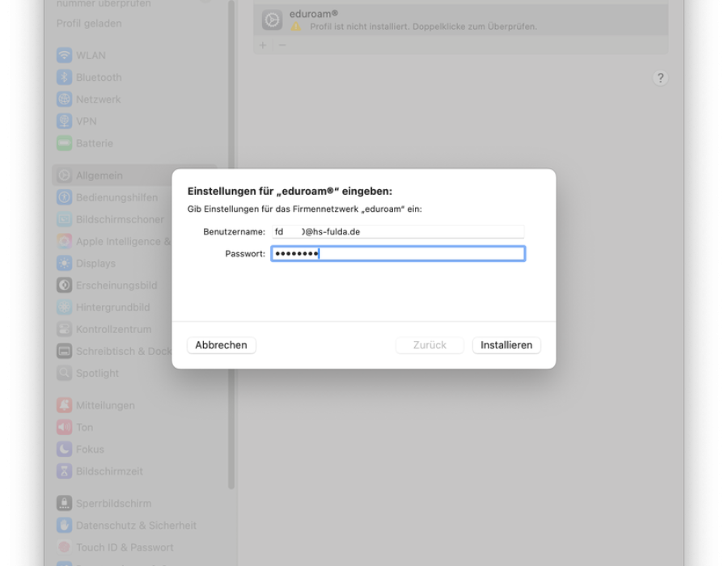Viewport: 728px width, 566px height.
Task: Select the Apple Intelligence icon
Action: point(65,241)
